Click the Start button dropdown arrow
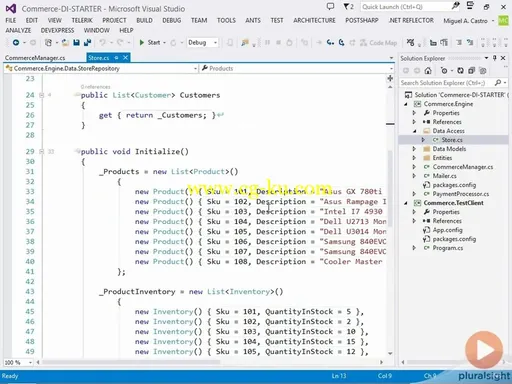 [165, 43]
